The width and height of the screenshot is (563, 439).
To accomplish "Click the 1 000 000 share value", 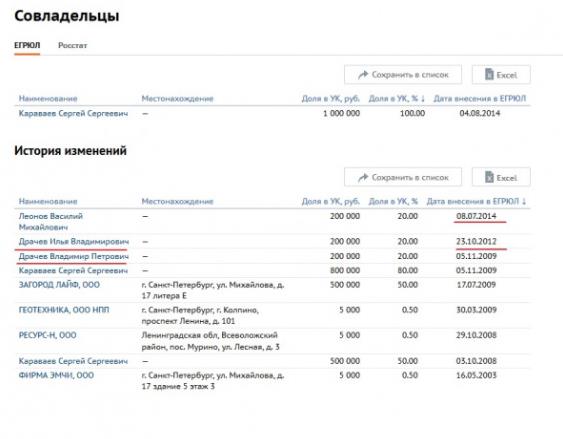I will tap(341, 113).
